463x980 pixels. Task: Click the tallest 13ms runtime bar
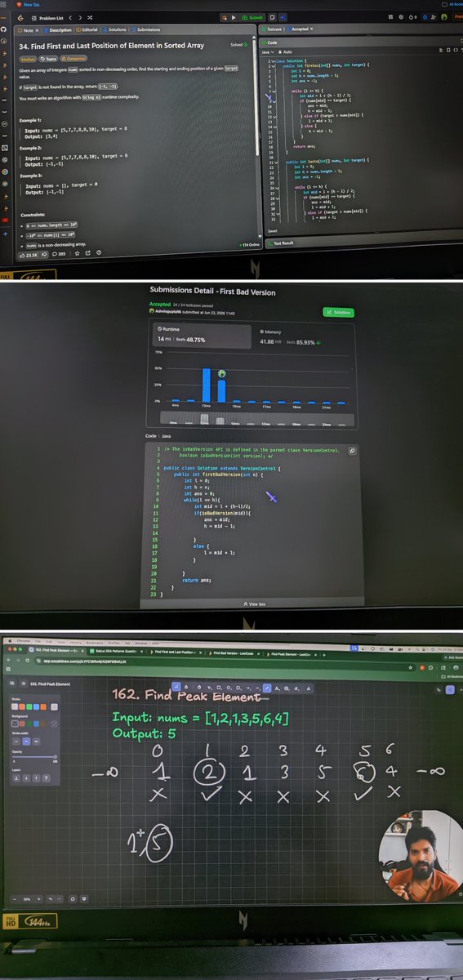[207, 385]
